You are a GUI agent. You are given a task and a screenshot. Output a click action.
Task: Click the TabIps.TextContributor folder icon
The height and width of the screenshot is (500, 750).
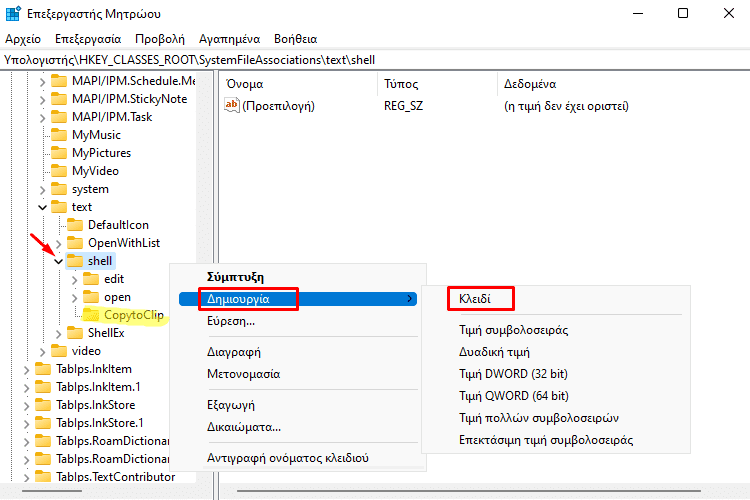pyautogui.click(x=43, y=477)
